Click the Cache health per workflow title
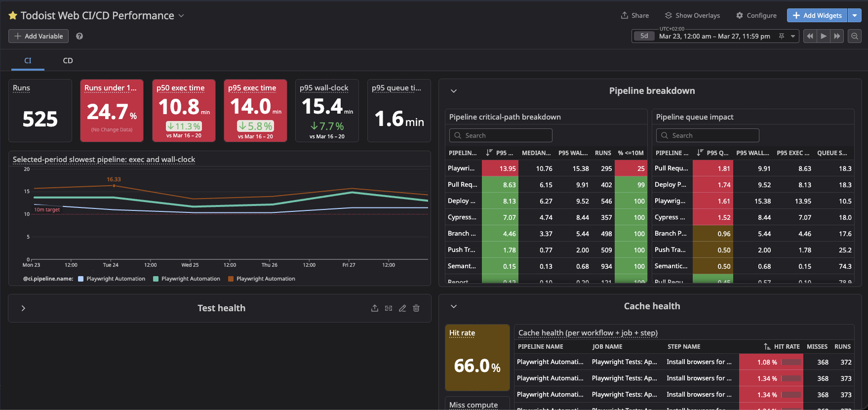This screenshot has width=868, height=410. (x=588, y=333)
